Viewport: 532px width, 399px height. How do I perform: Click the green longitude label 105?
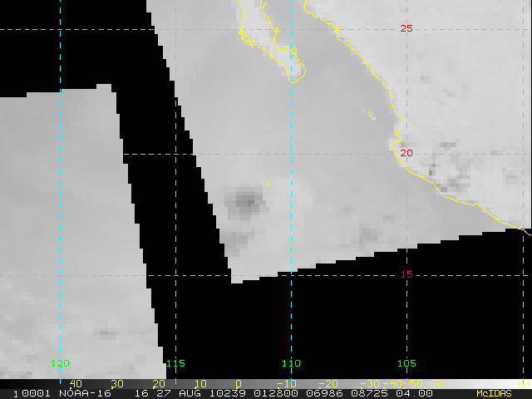coord(406,363)
